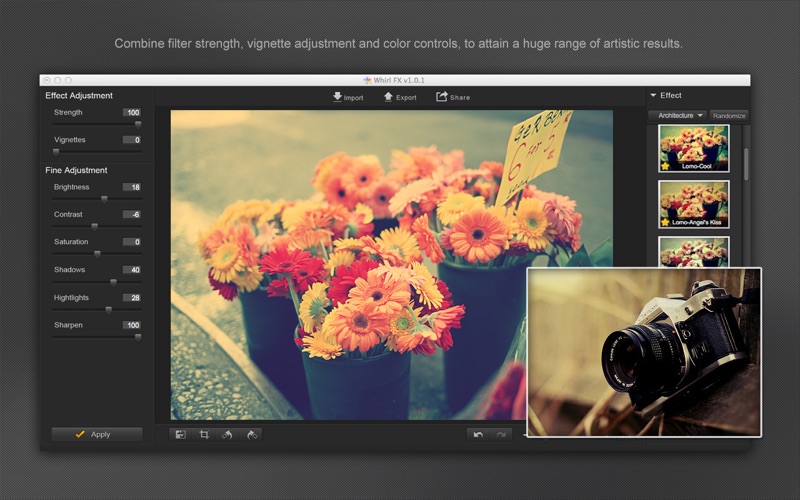800x500 pixels.
Task: Click the Apply button
Action: coord(97,434)
